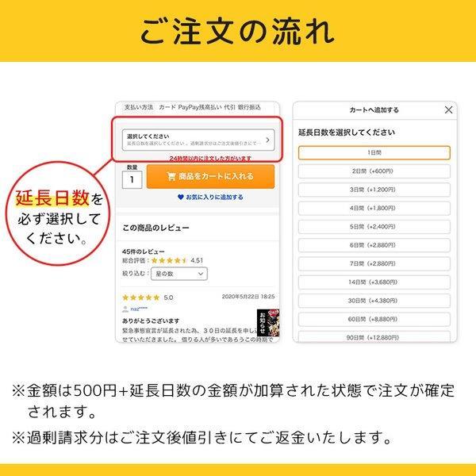The height and width of the screenshot is (476, 476).
Task: Click the shopping cart icon on orange button
Action: 171,176
